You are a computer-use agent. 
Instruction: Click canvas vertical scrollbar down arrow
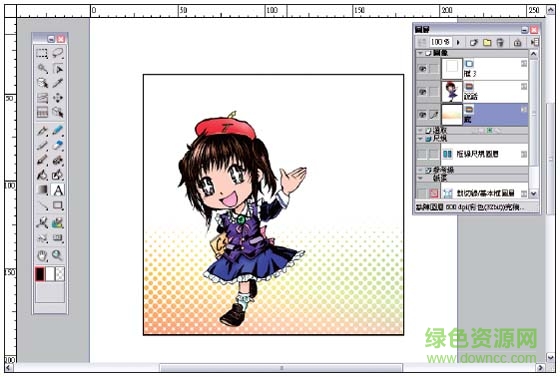pos(550,357)
